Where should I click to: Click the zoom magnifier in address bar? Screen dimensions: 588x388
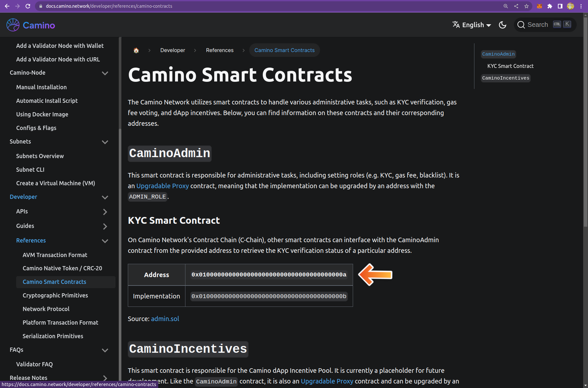click(506, 6)
